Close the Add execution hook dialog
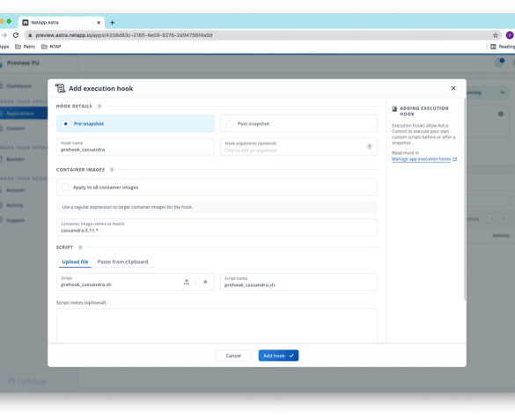Viewport: 515px width, 420px height. 453,88
